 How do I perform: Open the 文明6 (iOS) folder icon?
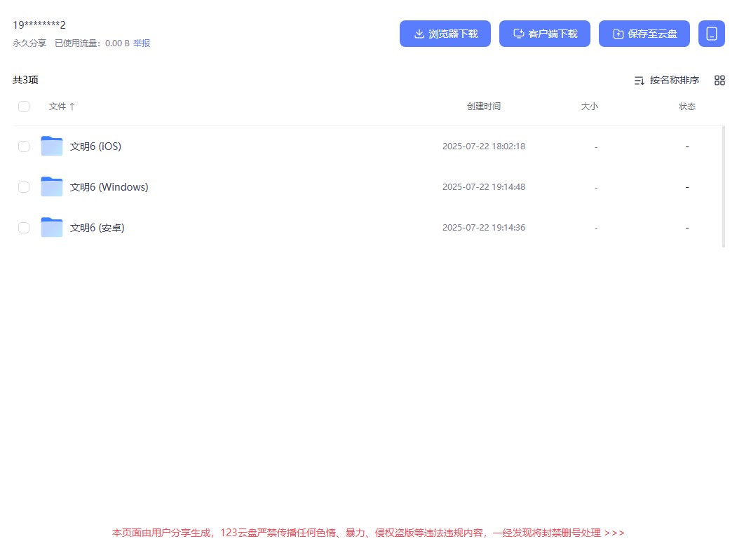[x=51, y=146]
